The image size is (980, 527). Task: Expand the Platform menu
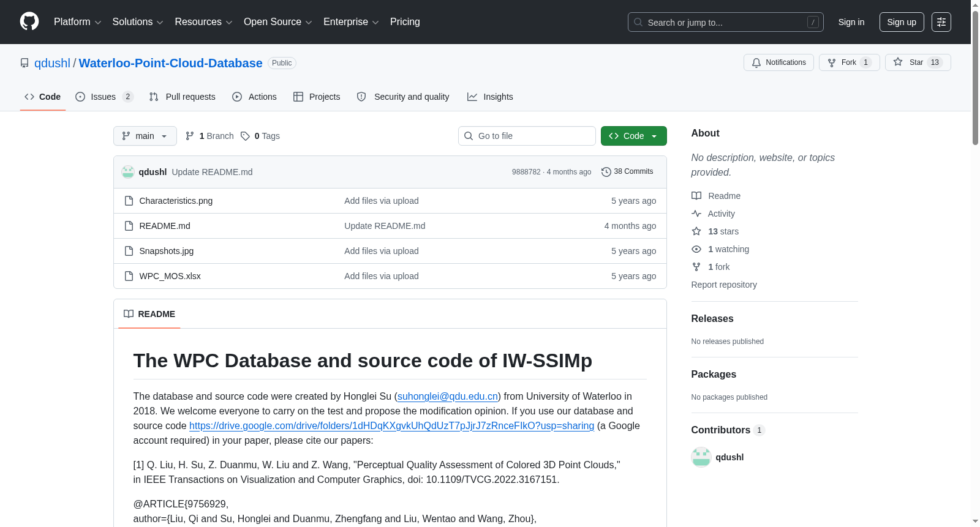tap(78, 22)
